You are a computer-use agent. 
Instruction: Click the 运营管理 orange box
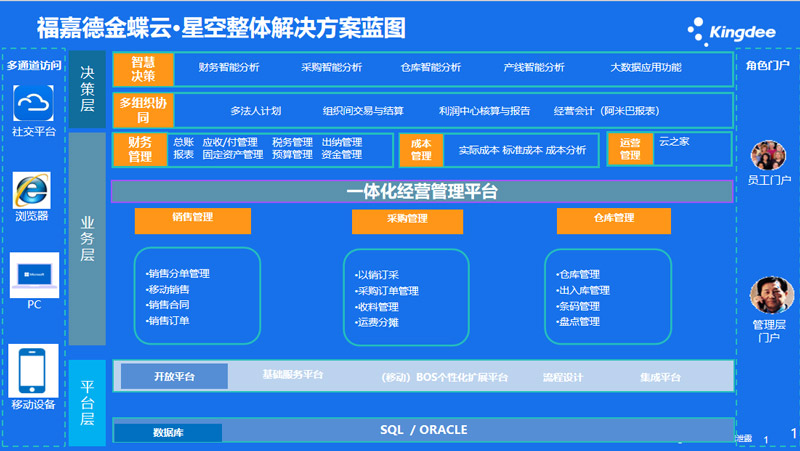(x=630, y=149)
